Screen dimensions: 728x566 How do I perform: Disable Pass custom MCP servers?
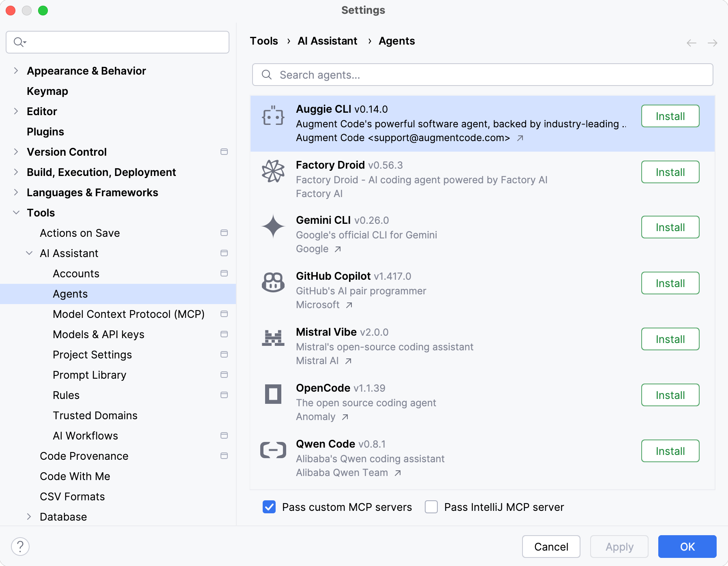point(269,507)
